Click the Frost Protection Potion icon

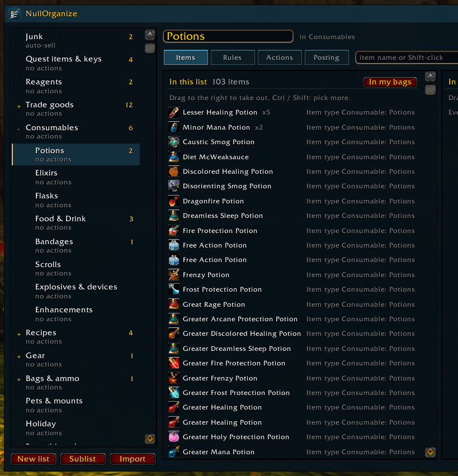point(174,289)
